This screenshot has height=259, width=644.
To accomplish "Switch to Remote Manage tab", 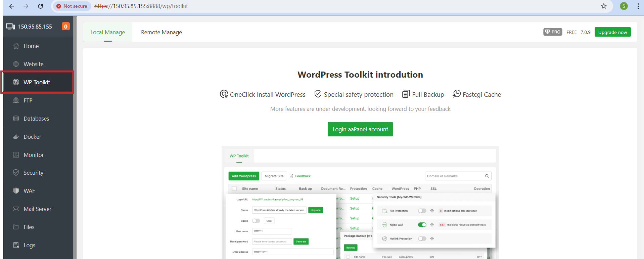I will (x=162, y=32).
